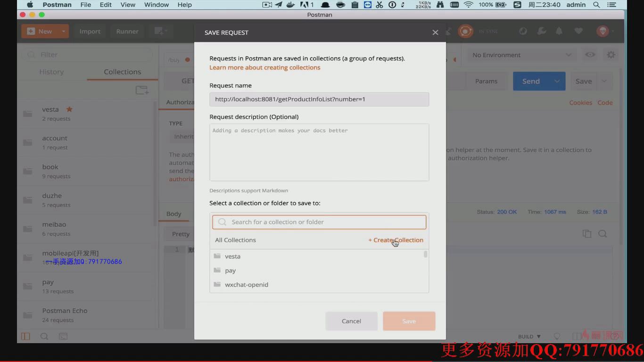Screen dimensions: 644x362
Task: Open the Help menu
Action: (x=185, y=5)
